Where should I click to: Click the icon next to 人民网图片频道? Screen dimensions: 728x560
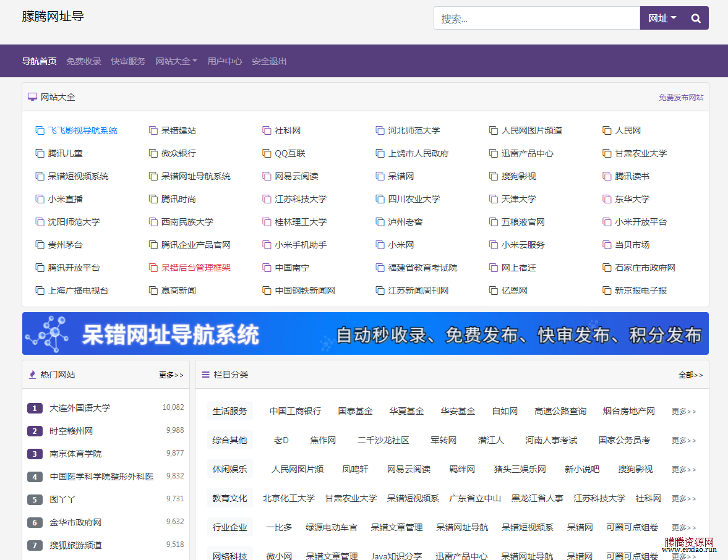point(494,131)
